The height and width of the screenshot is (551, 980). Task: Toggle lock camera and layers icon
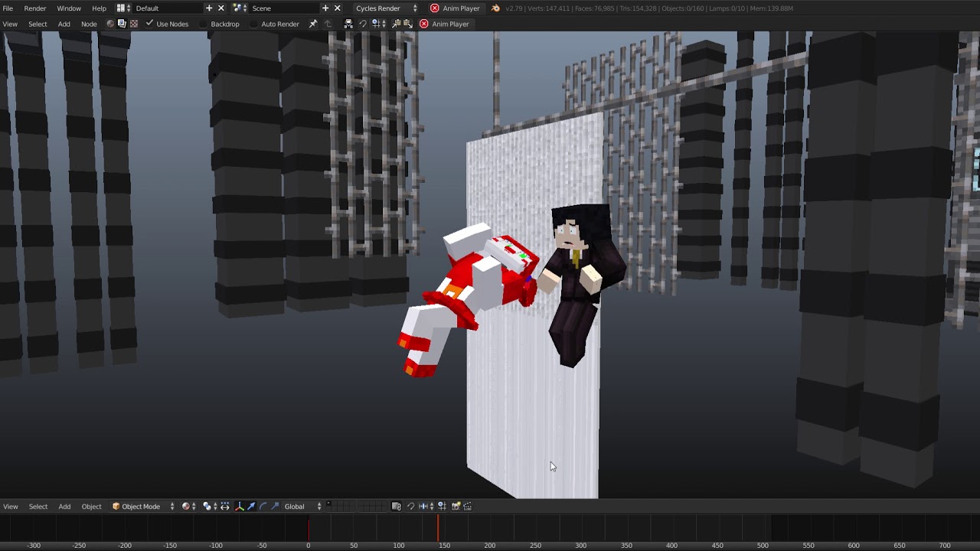pos(396,506)
